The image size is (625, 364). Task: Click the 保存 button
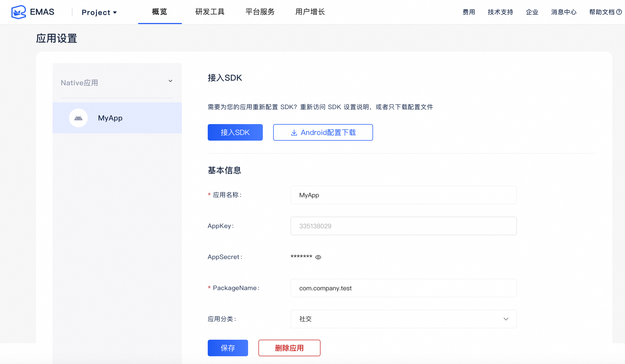[x=228, y=348]
